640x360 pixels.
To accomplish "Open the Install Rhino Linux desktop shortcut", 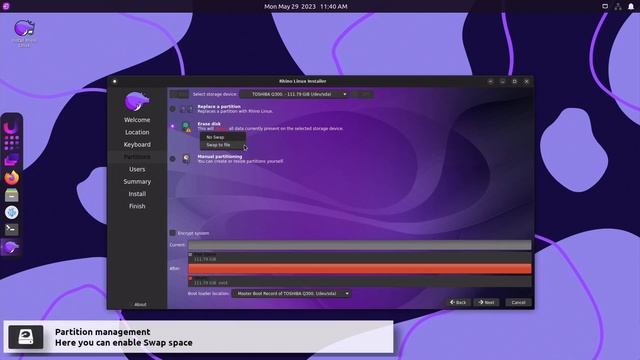I will (x=24, y=33).
